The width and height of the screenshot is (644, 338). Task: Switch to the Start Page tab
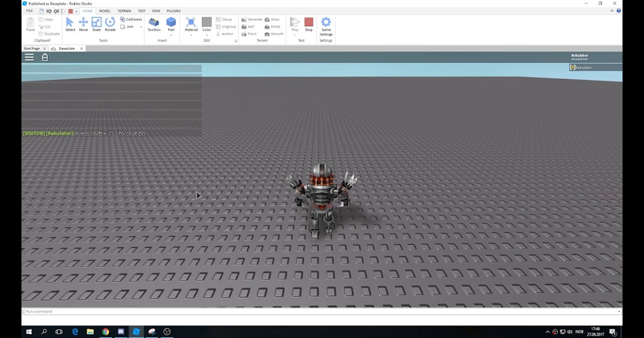click(32, 48)
